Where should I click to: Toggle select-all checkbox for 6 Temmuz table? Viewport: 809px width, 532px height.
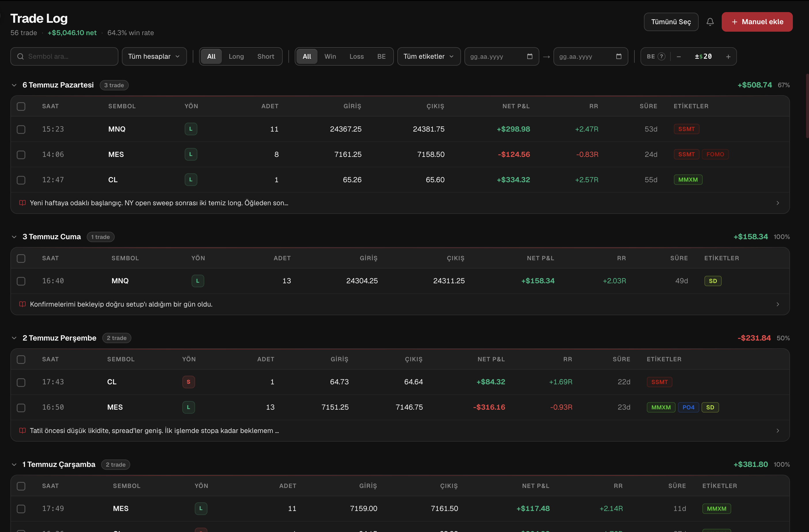pyautogui.click(x=21, y=106)
